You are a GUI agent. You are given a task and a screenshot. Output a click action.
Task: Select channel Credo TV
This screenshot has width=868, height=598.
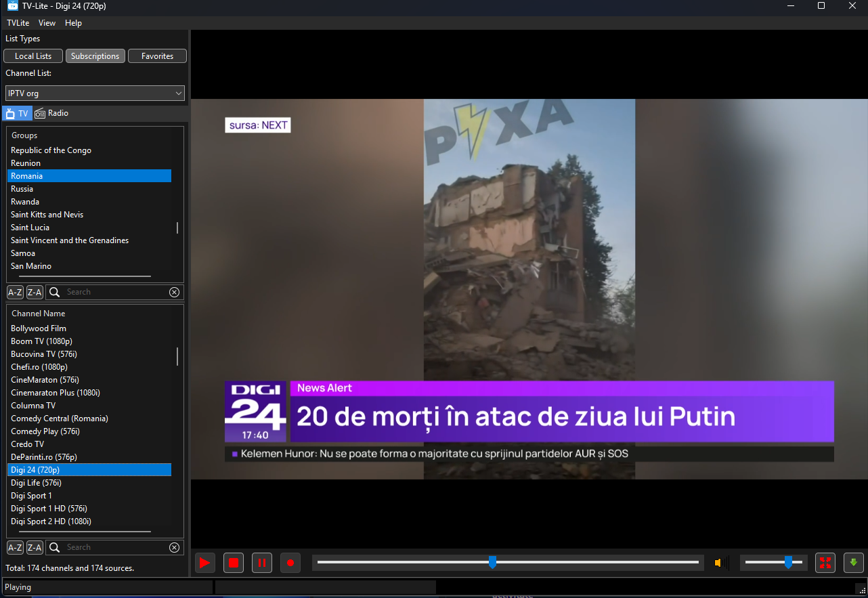[89, 444]
